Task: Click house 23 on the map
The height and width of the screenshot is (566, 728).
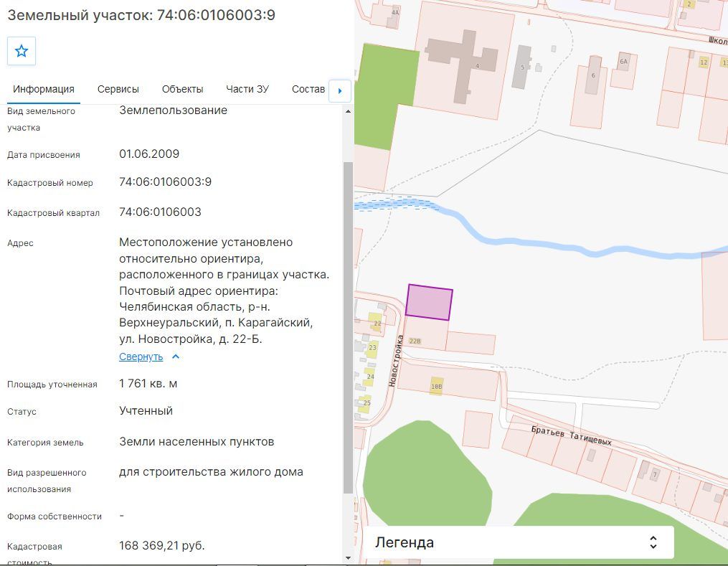Action: click(372, 348)
